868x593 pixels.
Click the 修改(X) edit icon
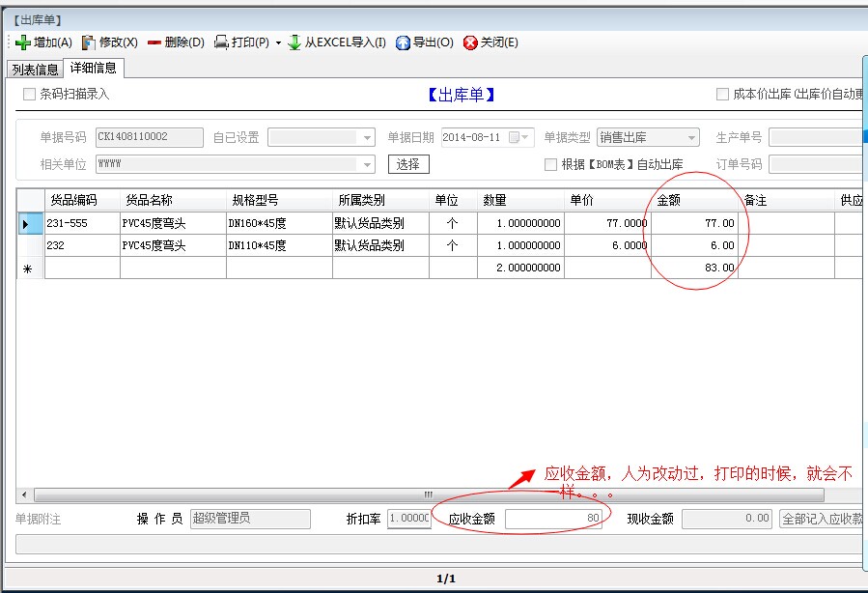pos(89,42)
